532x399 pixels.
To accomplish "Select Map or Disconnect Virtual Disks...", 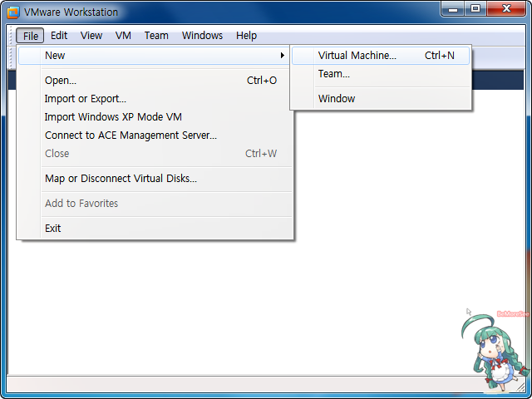I will (x=155, y=179).
